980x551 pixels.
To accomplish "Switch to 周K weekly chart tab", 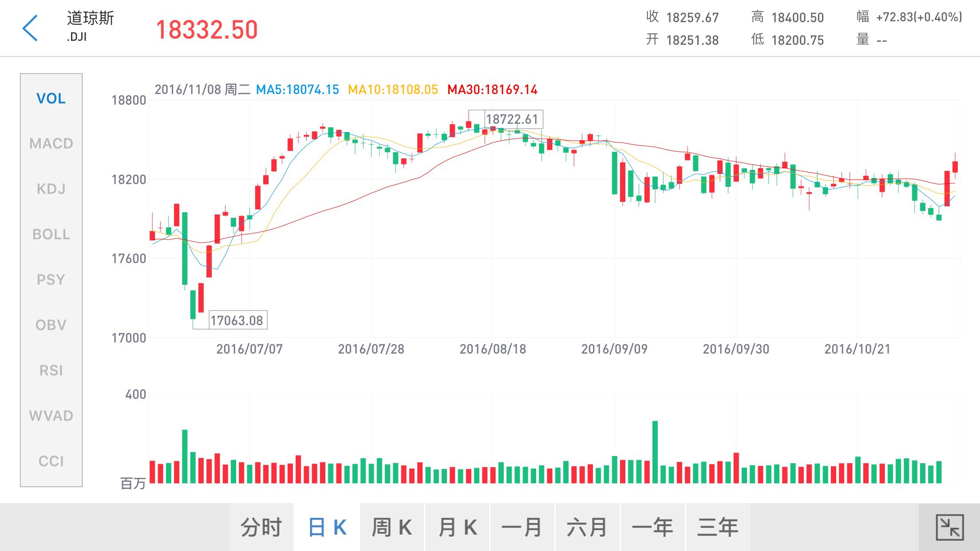I will click(392, 527).
